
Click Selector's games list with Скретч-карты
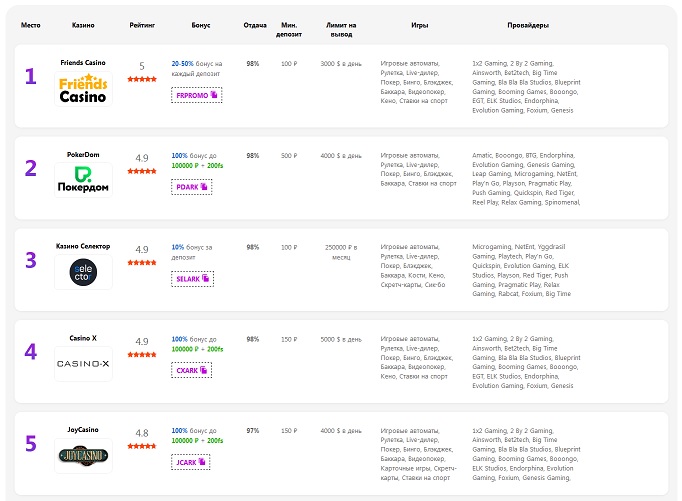(413, 266)
